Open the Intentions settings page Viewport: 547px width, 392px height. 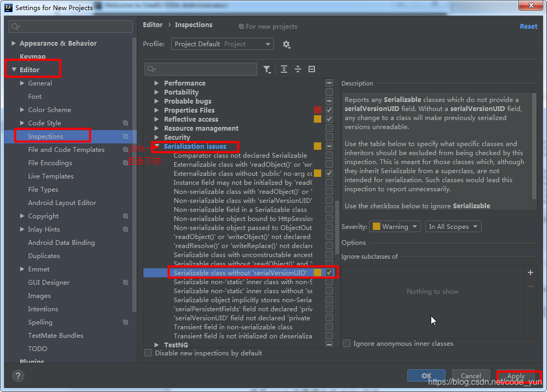(43, 309)
